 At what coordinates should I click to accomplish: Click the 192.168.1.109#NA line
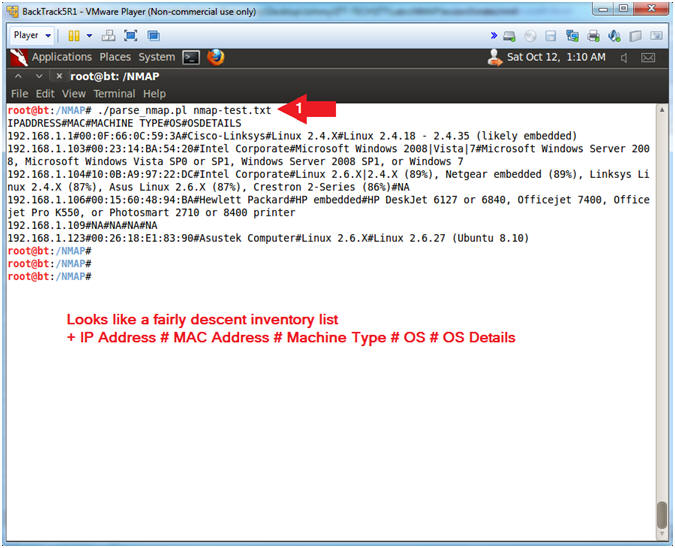click(83, 225)
